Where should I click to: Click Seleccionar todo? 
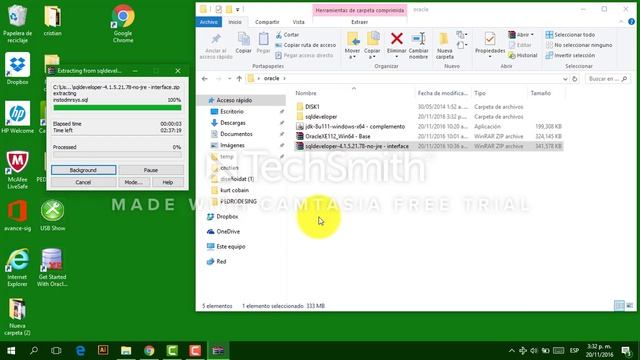click(x=570, y=35)
